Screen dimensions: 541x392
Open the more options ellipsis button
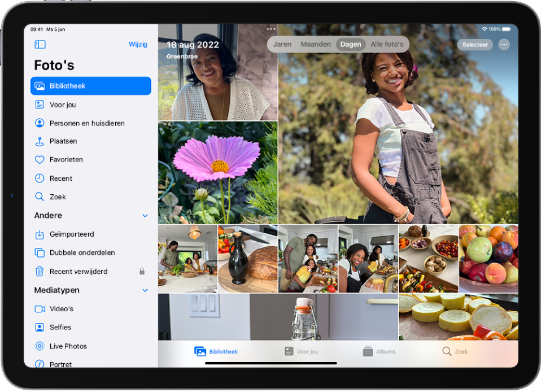pyautogui.click(x=504, y=45)
